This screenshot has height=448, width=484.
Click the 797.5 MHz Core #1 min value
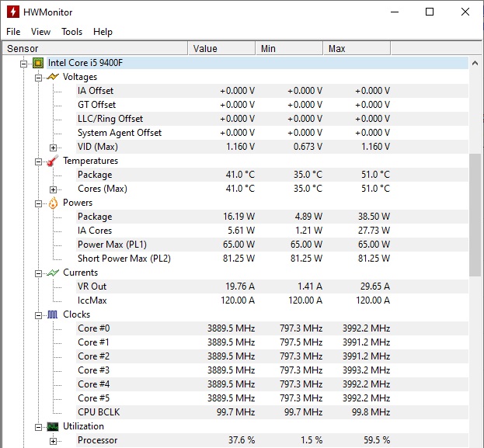[301, 342]
